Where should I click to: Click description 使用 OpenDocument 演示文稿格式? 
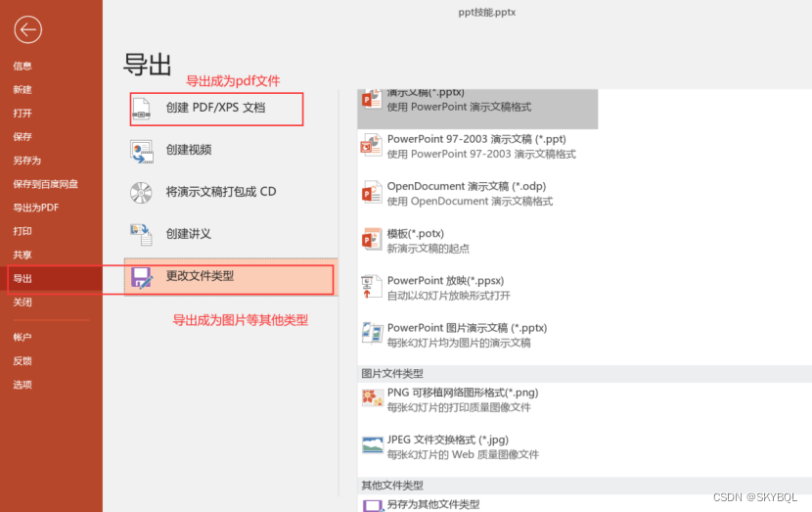pos(470,201)
